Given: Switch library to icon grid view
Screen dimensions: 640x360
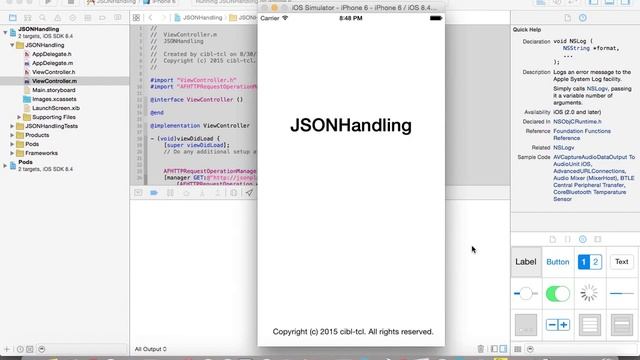Looking at the screenshot, I should pos(518,349).
